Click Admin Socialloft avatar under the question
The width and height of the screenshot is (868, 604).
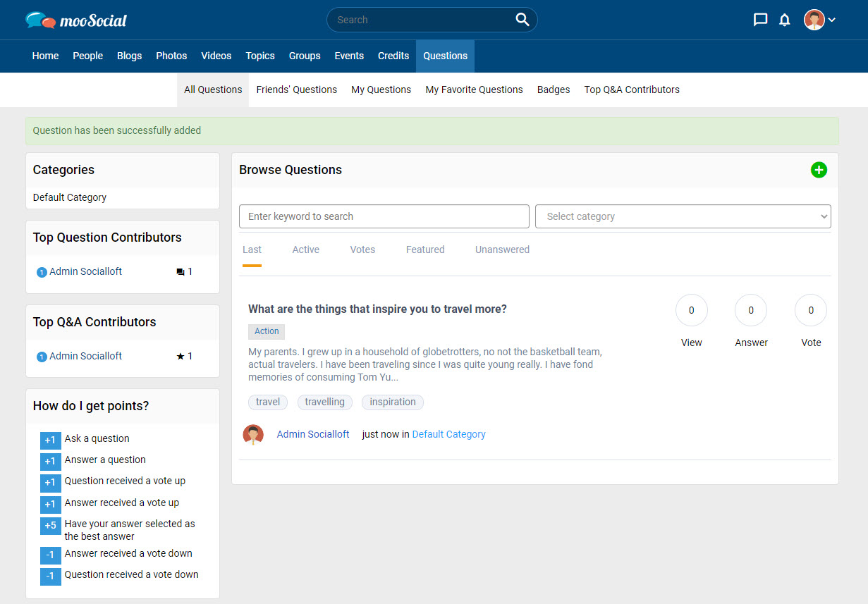point(253,435)
